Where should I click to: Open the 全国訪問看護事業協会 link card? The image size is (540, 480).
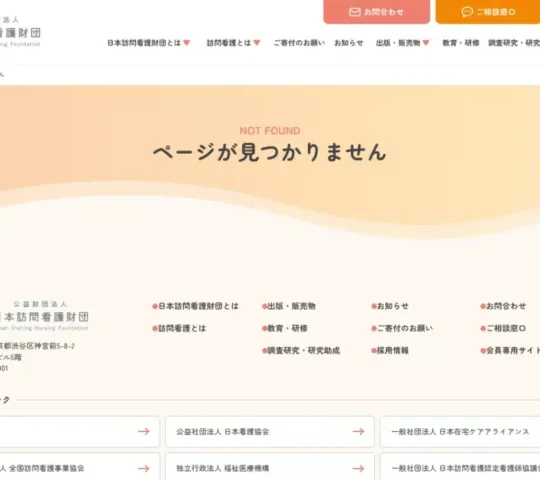click(x=80, y=467)
